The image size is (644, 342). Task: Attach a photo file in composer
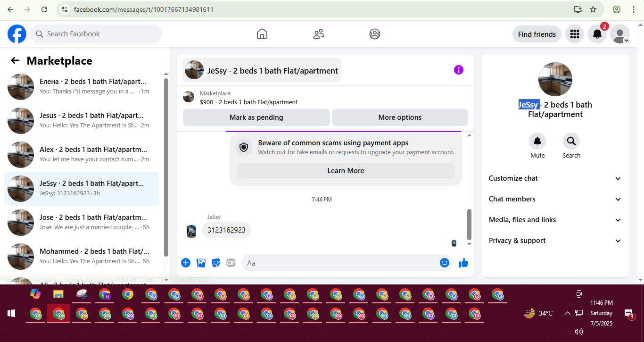point(201,263)
